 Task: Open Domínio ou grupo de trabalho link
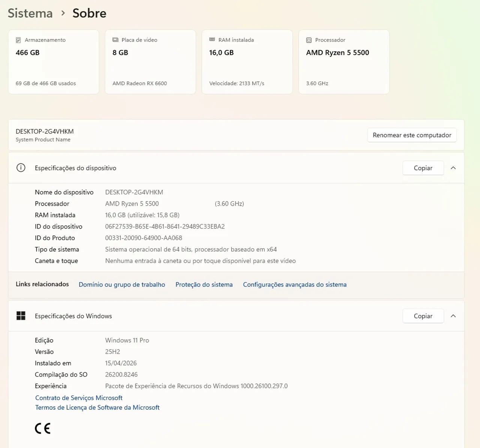122,284
